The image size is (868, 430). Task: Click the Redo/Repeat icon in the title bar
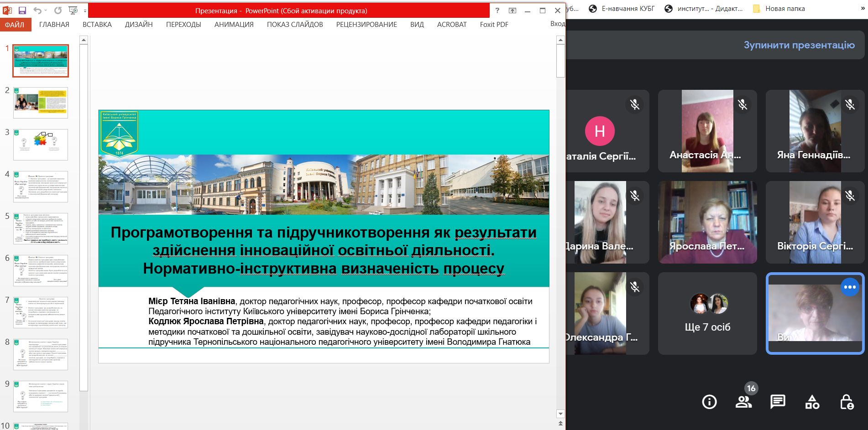click(x=58, y=10)
